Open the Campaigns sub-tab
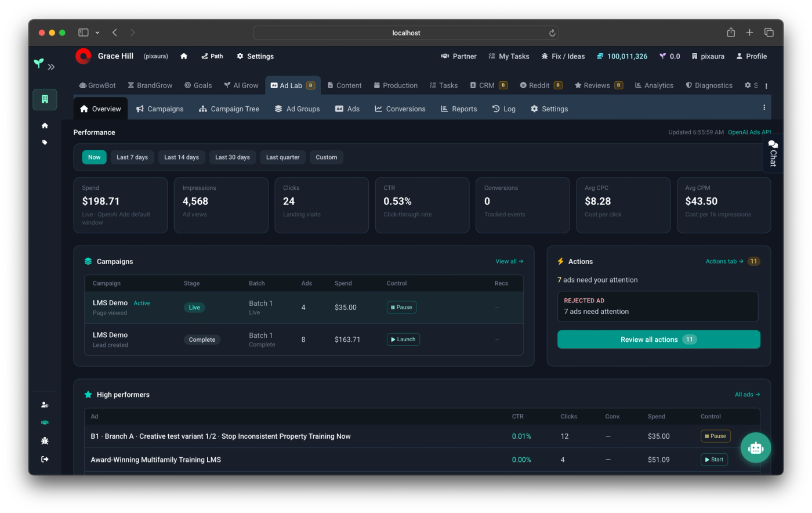 (x=159, y=109)
